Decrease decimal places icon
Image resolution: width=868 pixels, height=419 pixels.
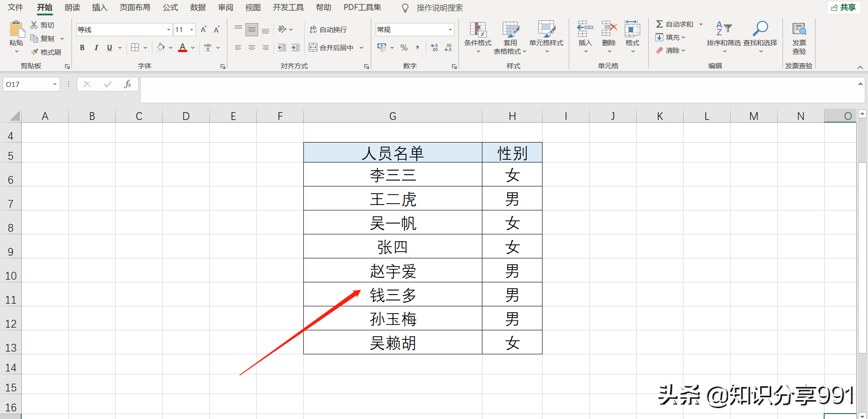448,48
